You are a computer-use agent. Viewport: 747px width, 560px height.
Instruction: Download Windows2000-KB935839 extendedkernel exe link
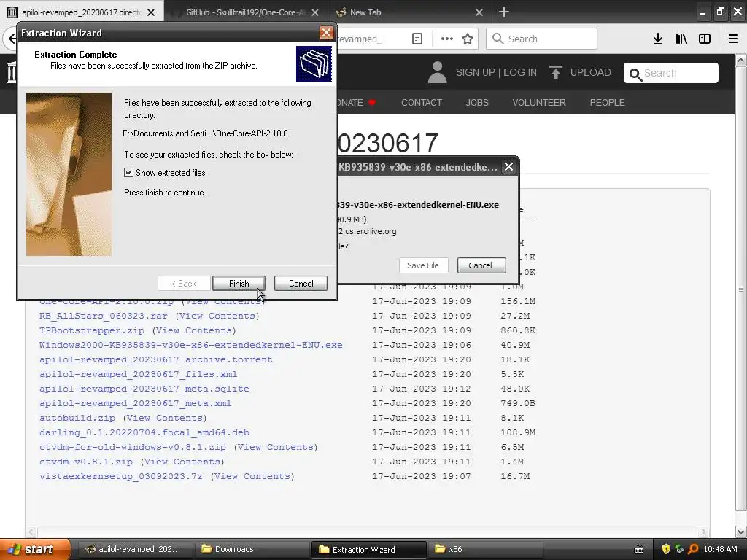pos(191,345)
